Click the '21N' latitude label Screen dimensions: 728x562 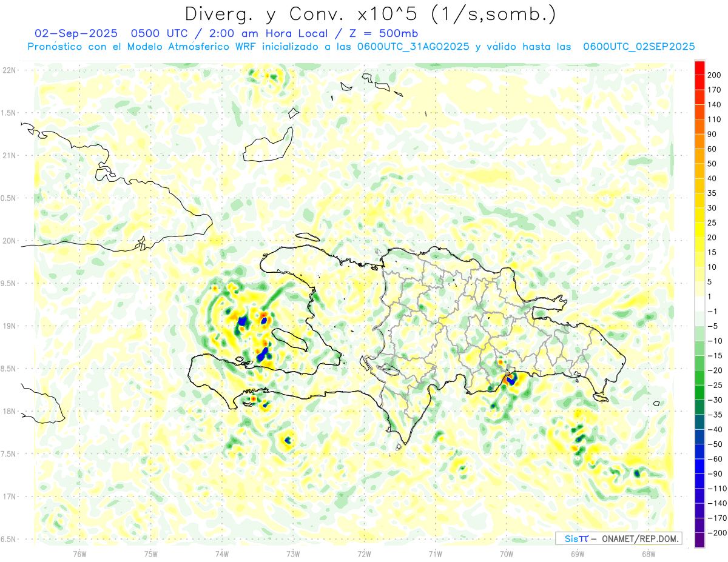pyautogui.click(x=8, y=155)
